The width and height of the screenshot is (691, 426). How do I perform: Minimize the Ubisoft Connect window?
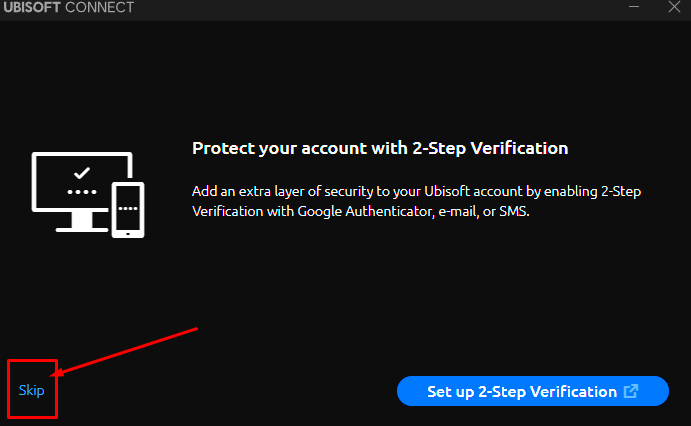click(634, 7)
